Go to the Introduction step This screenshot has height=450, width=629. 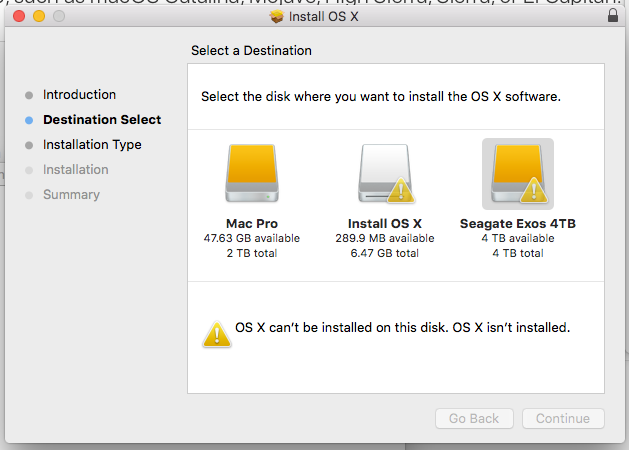(x=79, y=95)
